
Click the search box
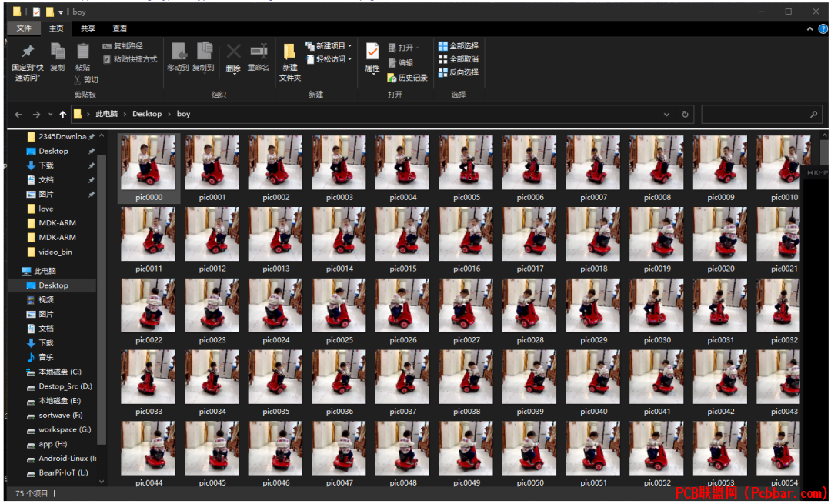(760, 115)
